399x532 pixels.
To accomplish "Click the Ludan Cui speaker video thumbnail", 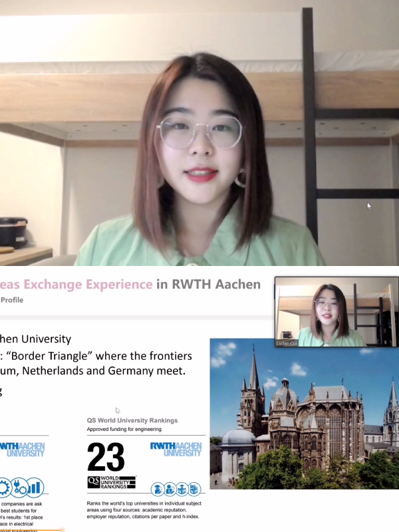I will coord(336,312).
